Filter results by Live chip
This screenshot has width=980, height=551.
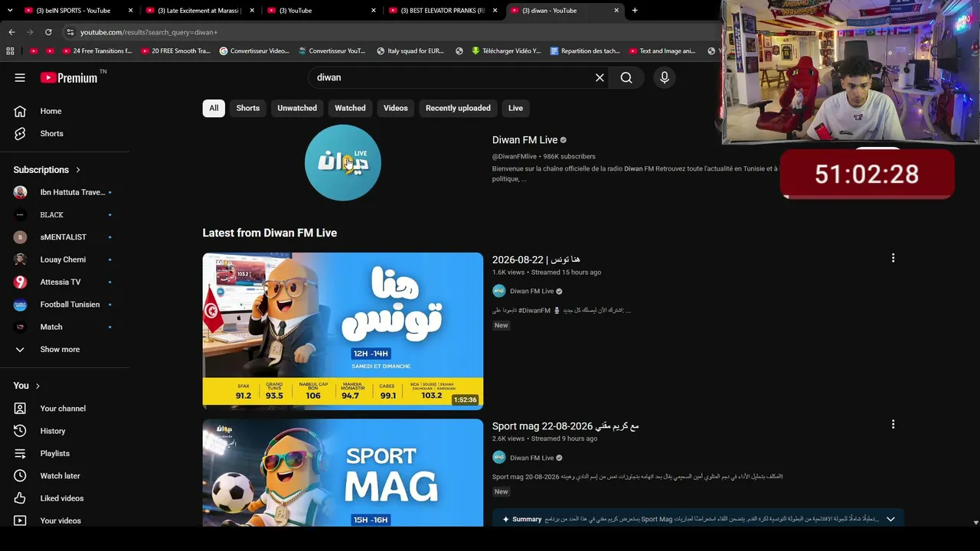point(516,108)
